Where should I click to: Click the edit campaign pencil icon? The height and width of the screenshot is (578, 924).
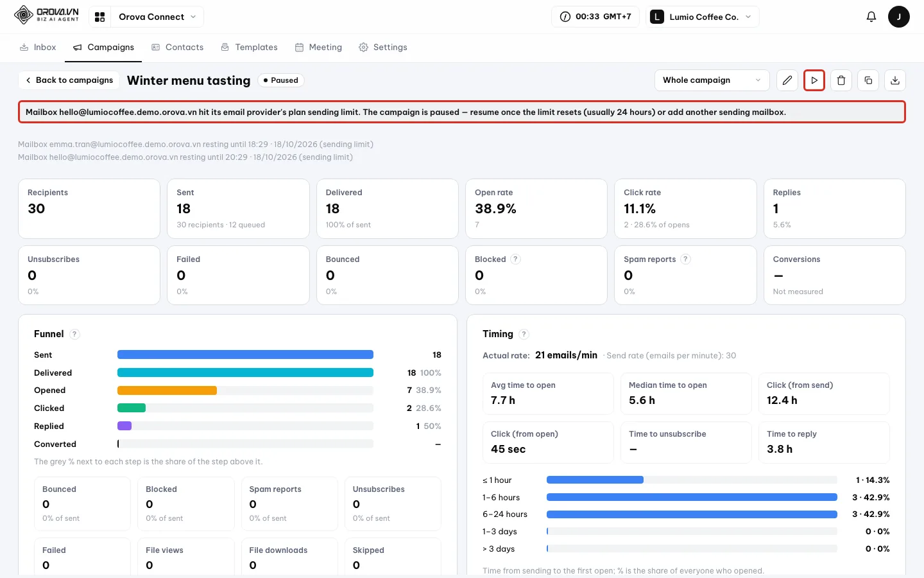pos(787,80)
